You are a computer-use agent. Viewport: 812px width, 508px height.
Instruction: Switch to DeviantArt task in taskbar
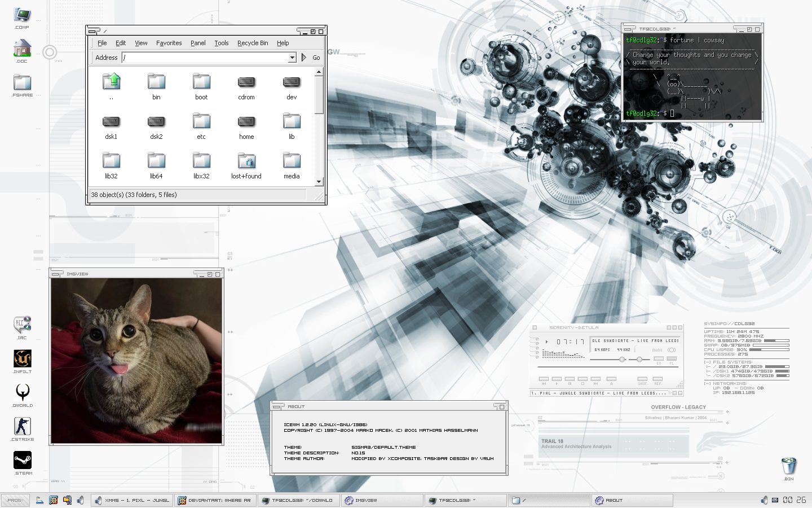click(x=215, y=500)
